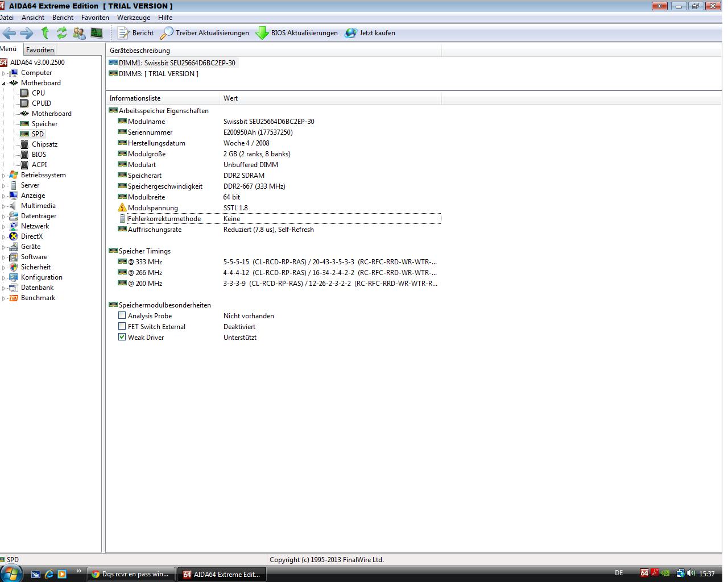Click the Software category icon
This screenshot has width=728, height=582.
(x=14, y=257)
